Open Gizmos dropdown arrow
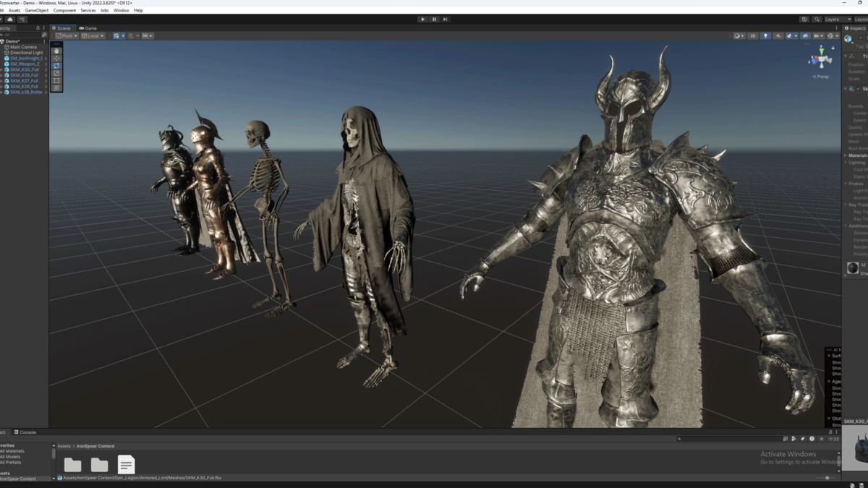 (x=838, y=35)
